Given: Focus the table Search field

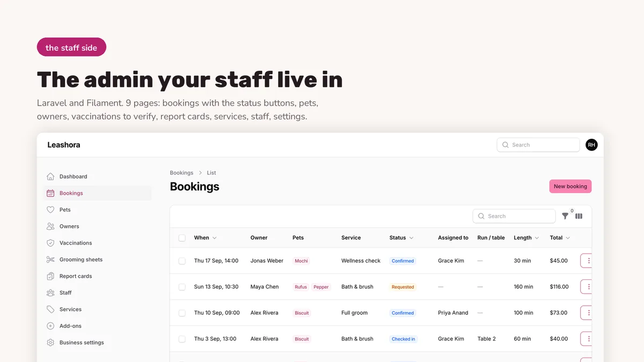Looking at the screenshot, I should (x=514, y=216).
